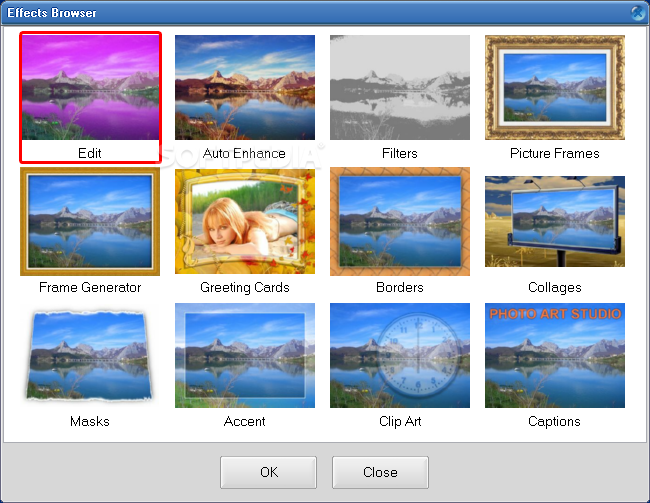Click the Frame Generator label
Screen dimensions: 650x503
90,287
